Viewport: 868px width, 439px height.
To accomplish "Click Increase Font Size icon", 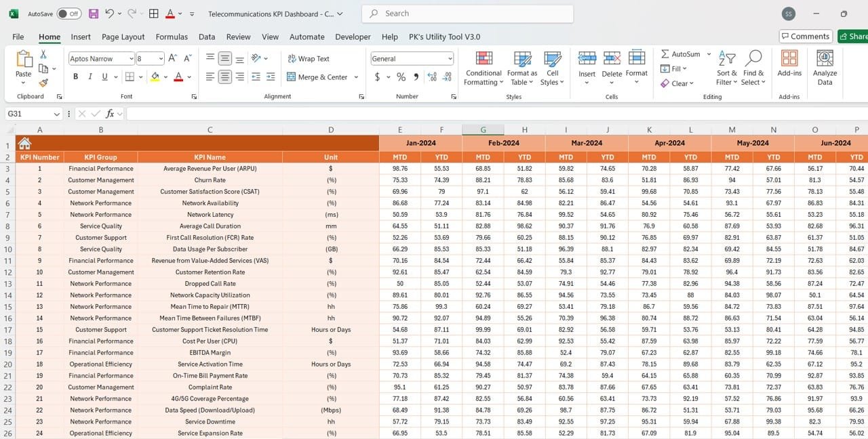I will [173, 59].
